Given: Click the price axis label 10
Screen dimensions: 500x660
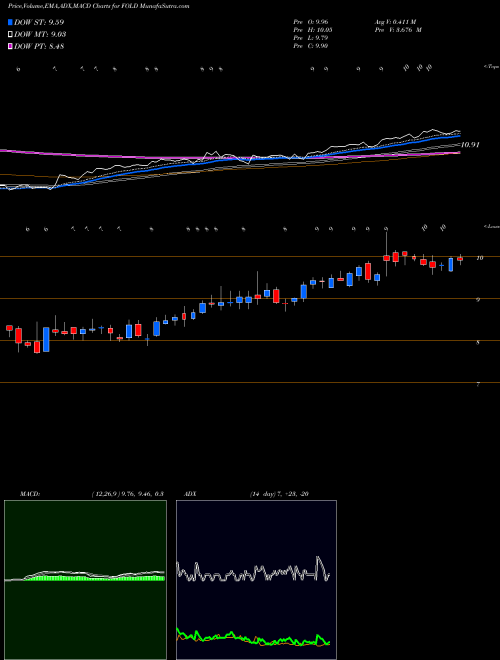Looking at the screenshot, I should [479, 258].
